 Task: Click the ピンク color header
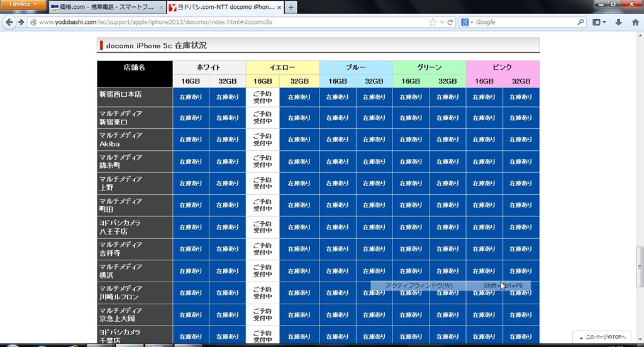coord(502,67)
